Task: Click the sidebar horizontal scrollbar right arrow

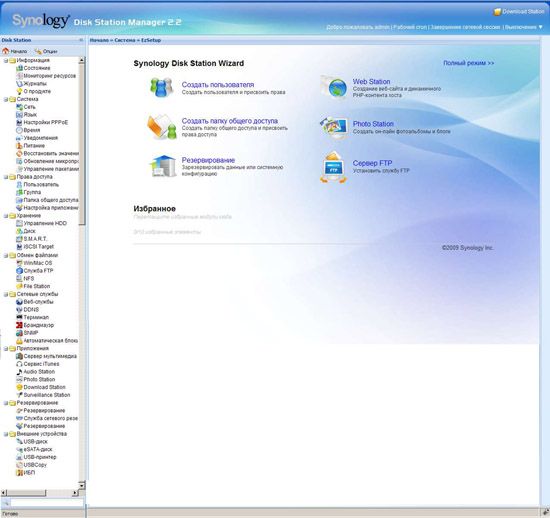Action: (x=75, y=493)
